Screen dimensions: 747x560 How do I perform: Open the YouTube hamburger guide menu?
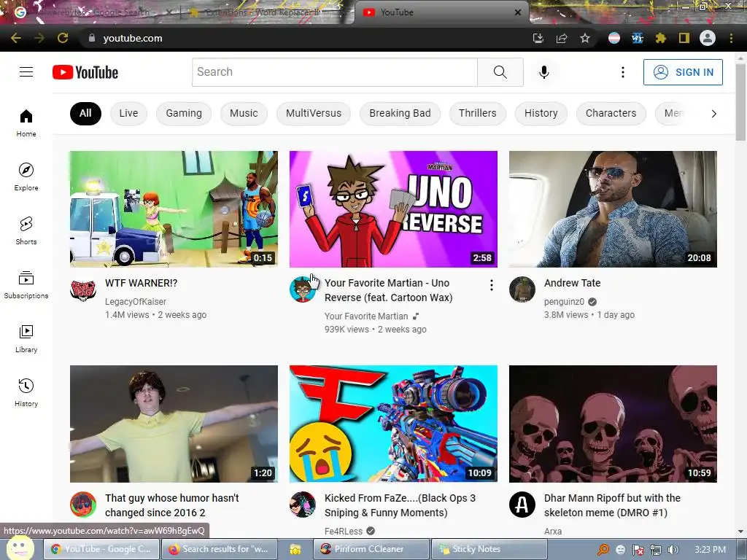click(26, 72)
